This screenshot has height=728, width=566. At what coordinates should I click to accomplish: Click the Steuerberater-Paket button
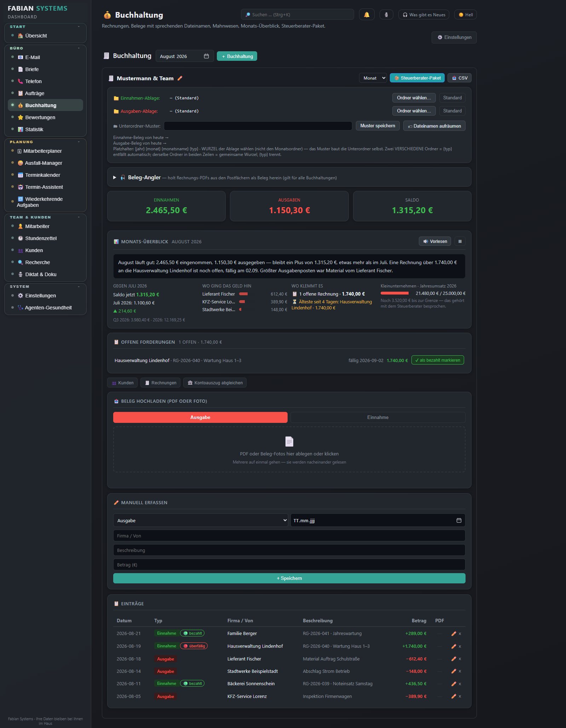point(417,78)
